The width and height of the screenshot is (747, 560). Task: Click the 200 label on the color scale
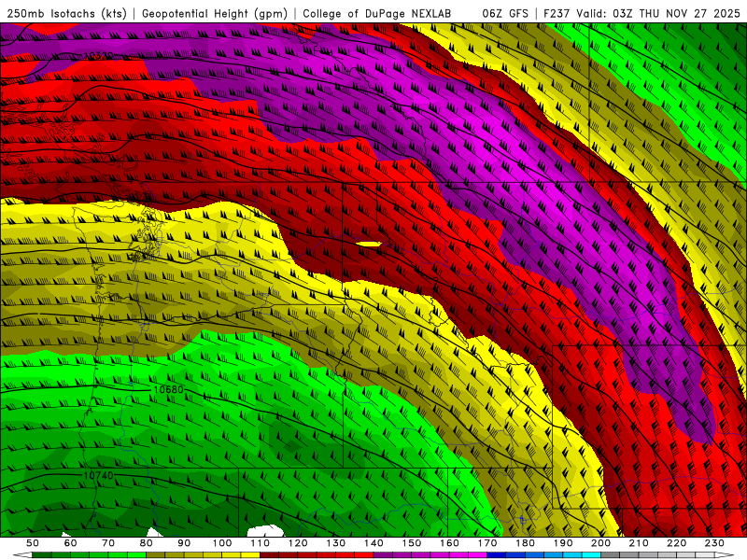pos(601,543)
